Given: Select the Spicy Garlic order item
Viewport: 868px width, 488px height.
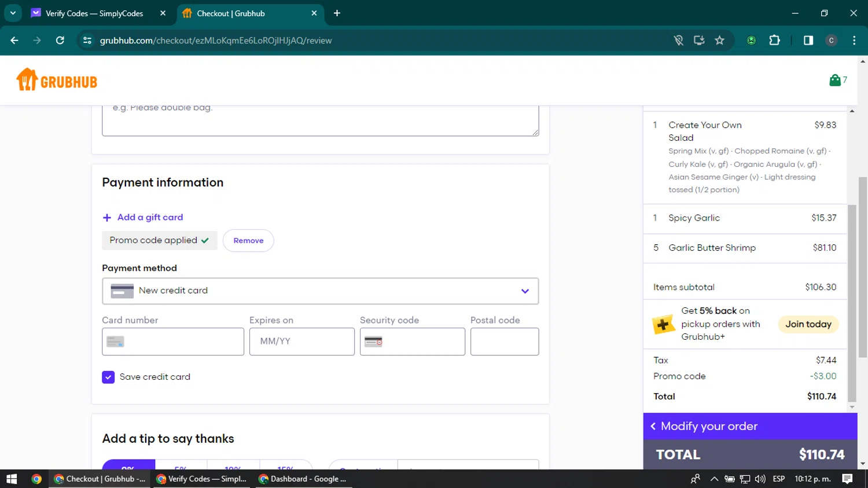Looking at the screenshot, I should (x=745, y=218).
